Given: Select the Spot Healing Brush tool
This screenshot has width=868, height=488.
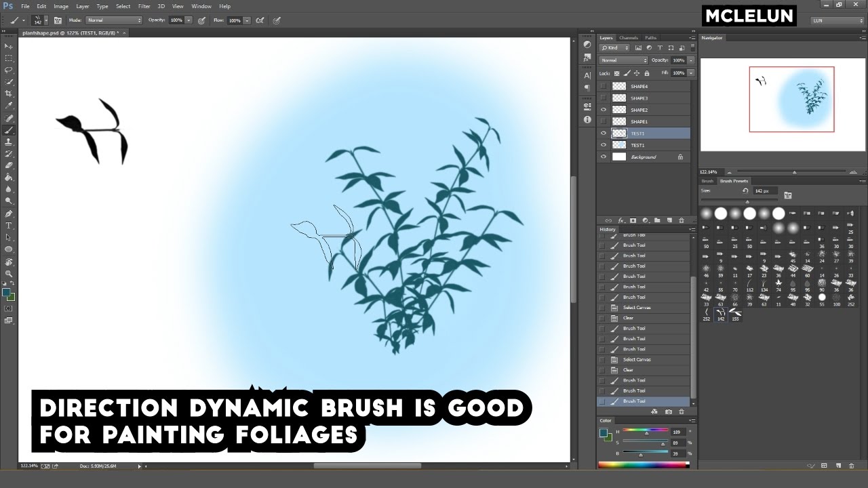Looking at the screenshot, I should tap(9, 118).
